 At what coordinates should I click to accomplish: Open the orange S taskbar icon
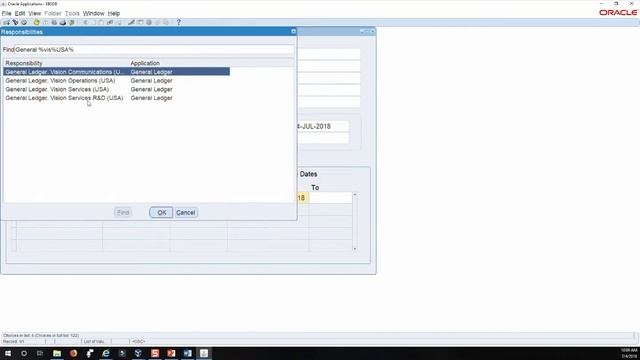point(155,353)
